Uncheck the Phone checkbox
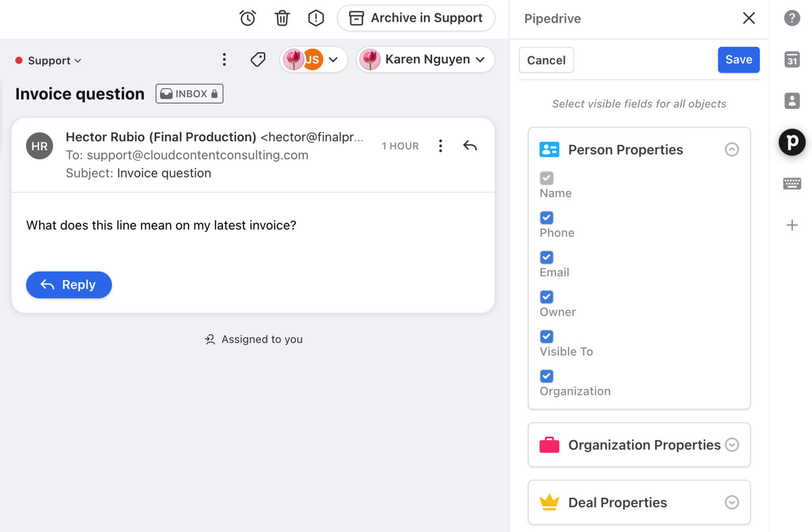 click(x=546, y=218)
